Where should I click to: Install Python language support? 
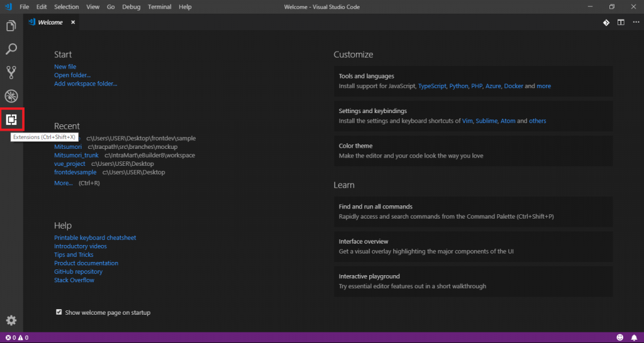pos(458,86)
